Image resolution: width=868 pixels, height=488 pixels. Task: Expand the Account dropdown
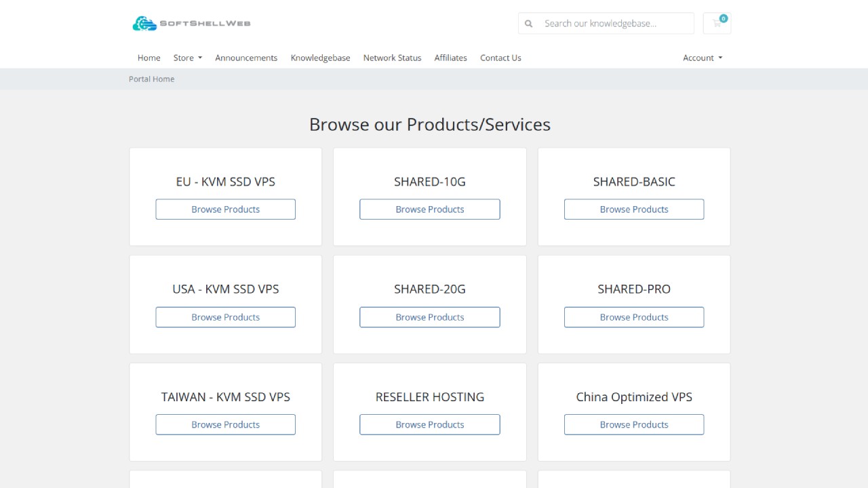(703, 58)
